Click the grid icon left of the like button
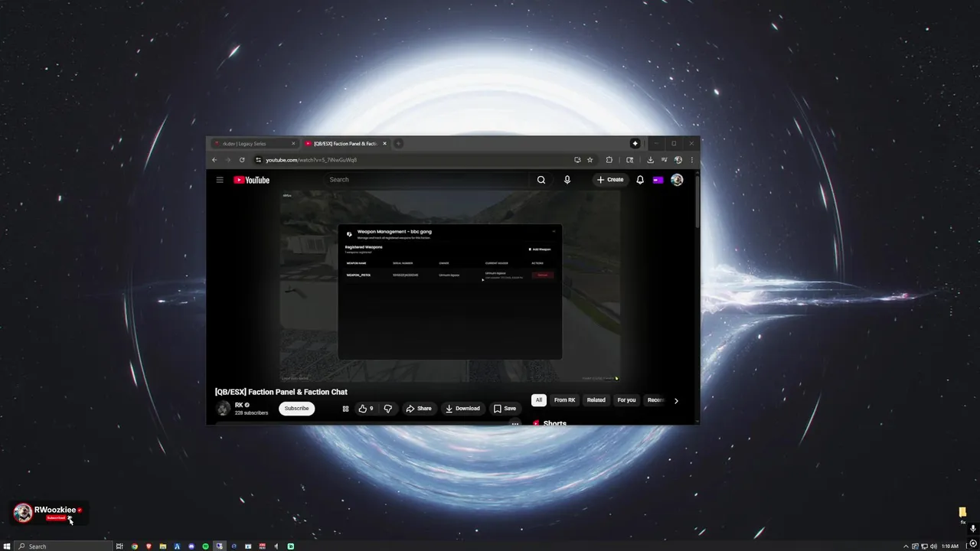 coord(345,409)
